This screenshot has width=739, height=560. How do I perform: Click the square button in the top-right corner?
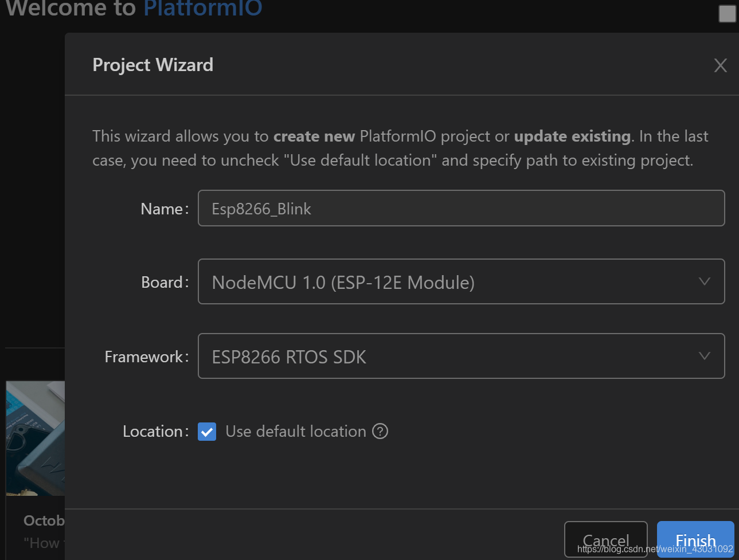(727, 14)
